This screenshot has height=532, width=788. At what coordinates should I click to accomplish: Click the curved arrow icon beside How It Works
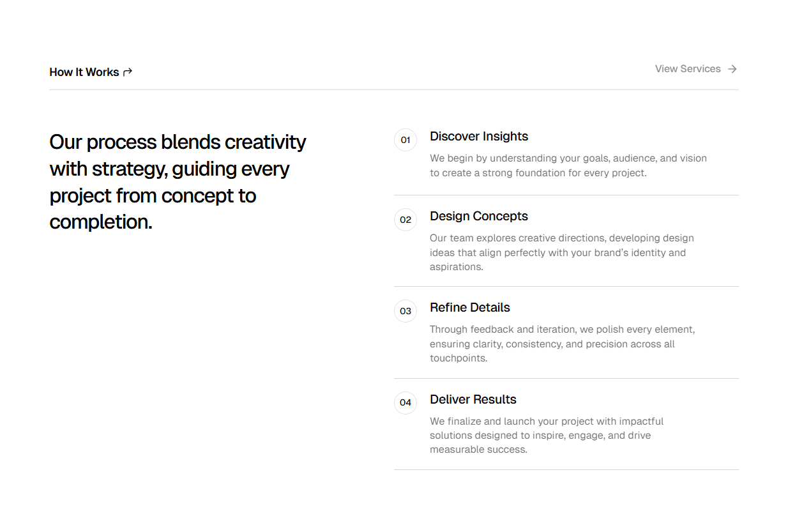pyautogui.click(x=128, y=72)
